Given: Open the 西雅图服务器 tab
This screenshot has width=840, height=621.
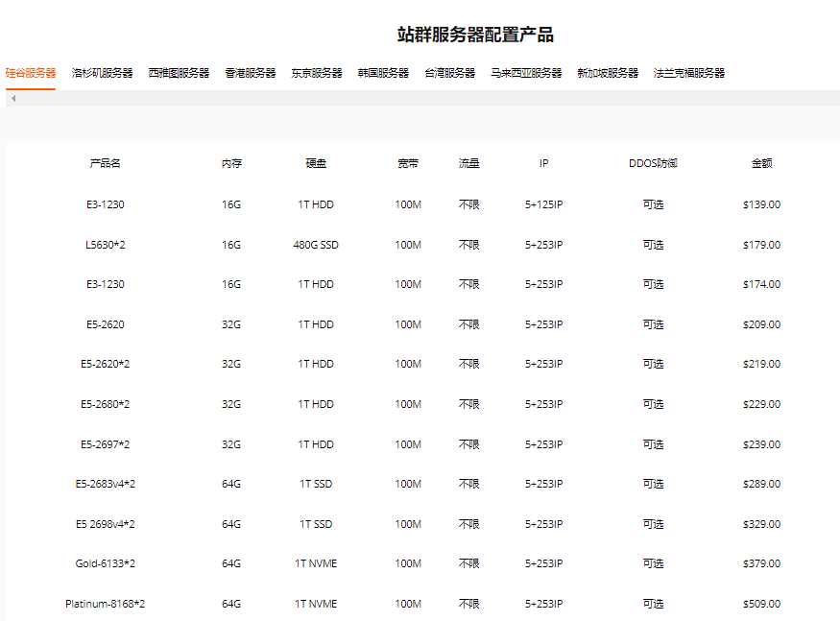Looking at the screenshot, I should tap(179, 73).
